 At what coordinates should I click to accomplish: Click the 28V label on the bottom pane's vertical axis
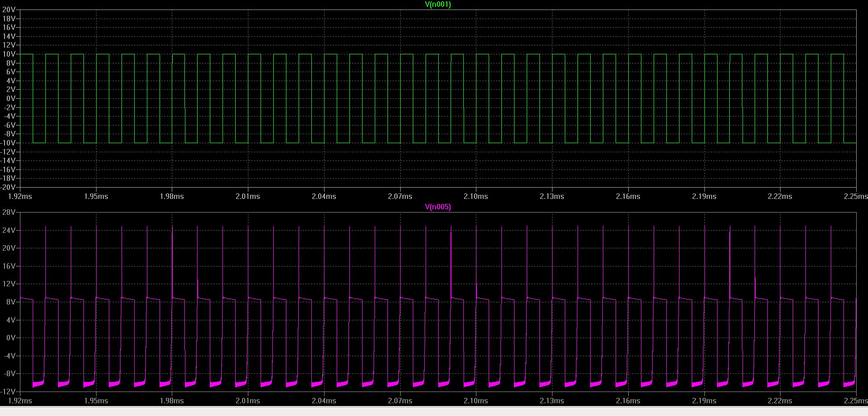click(x=9, y=213)
